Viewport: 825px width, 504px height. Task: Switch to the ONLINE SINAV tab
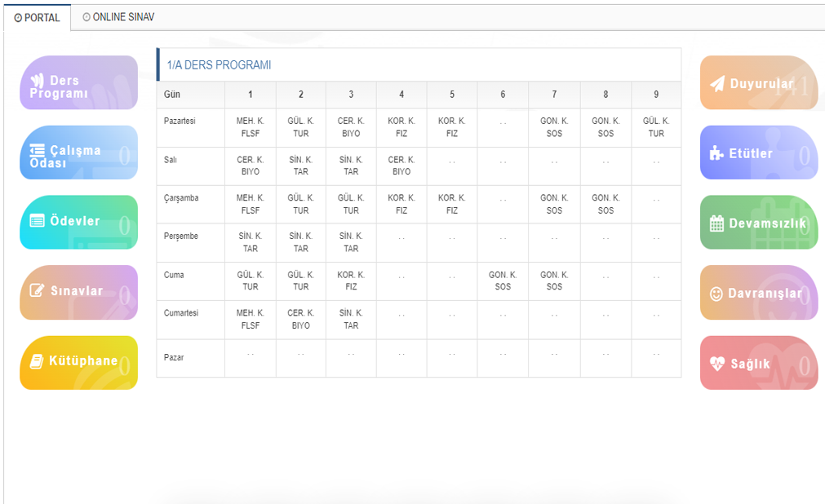118,17
